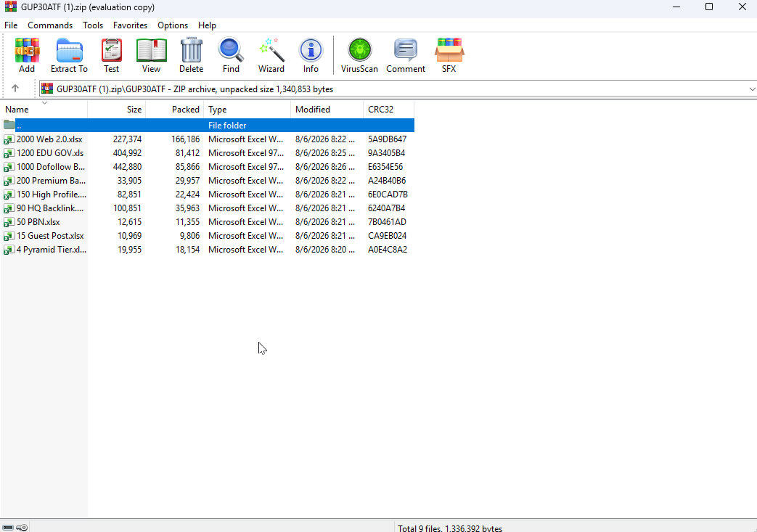
Task: Run the Test archive tool
Action: [x=112, y=55]
